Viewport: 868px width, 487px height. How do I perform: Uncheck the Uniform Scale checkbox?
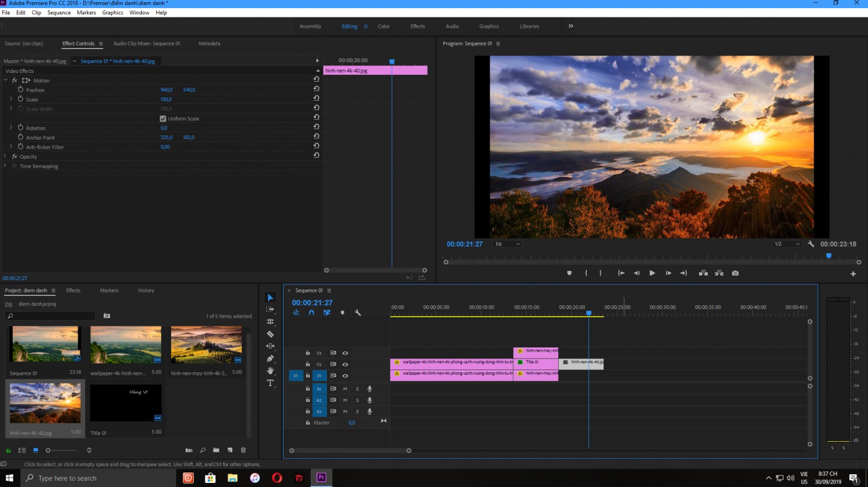[x=163, y=119]
